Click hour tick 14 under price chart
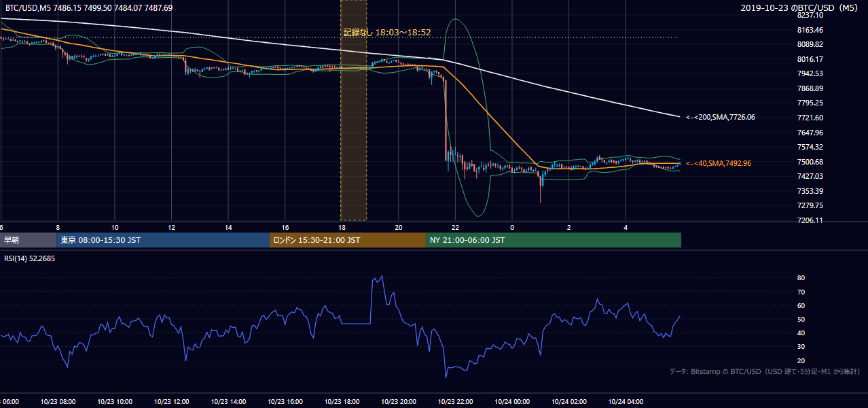The height and width of the screenshot is (408, 868). [x=228, y=227]
